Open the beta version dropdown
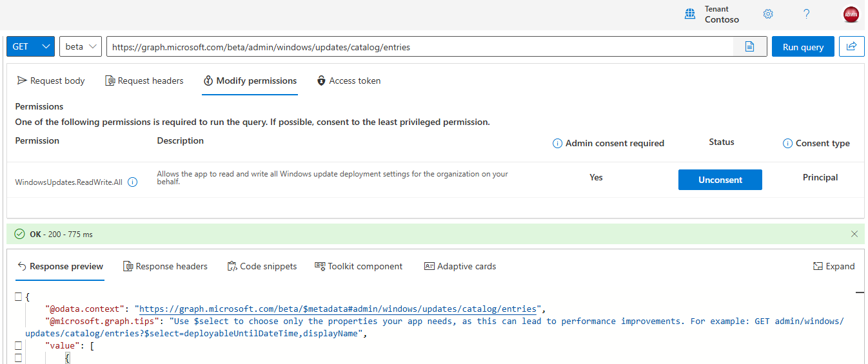The height and width of the screenshot is (364, 868). [81, 46]
